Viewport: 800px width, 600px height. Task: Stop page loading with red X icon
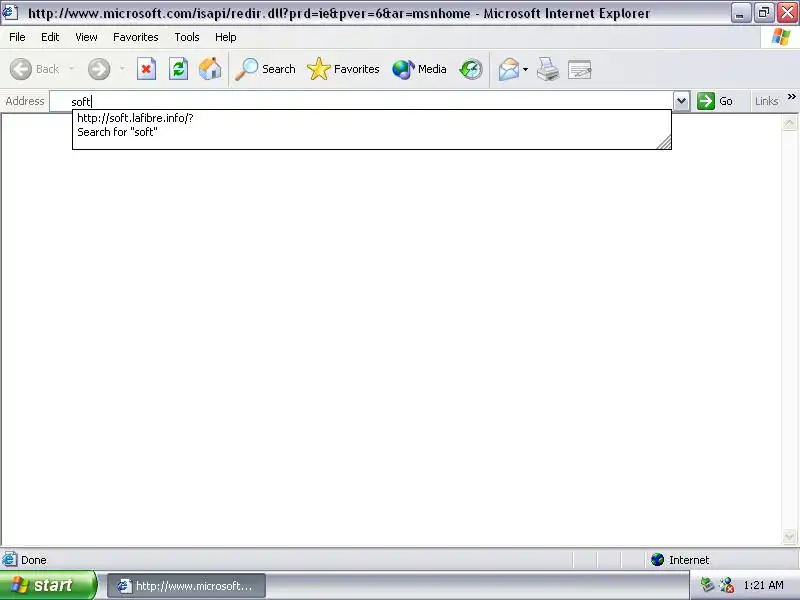[x=146, y=69]
